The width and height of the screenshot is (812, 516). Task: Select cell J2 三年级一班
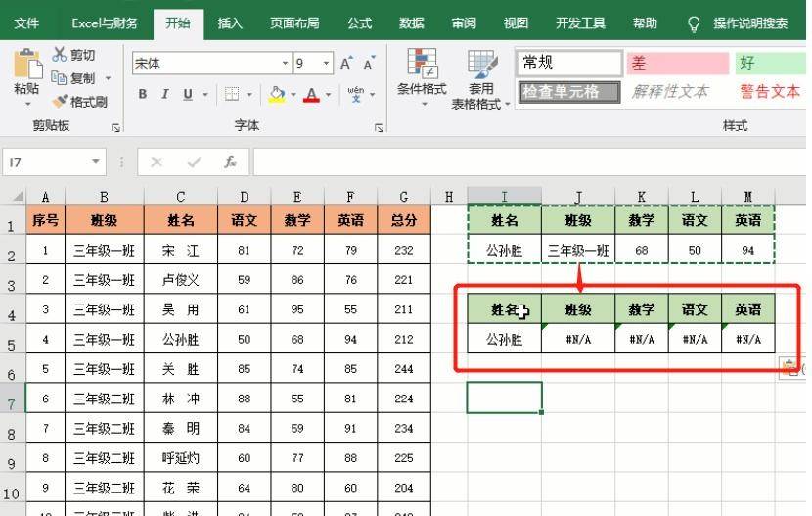pos(578,251)
